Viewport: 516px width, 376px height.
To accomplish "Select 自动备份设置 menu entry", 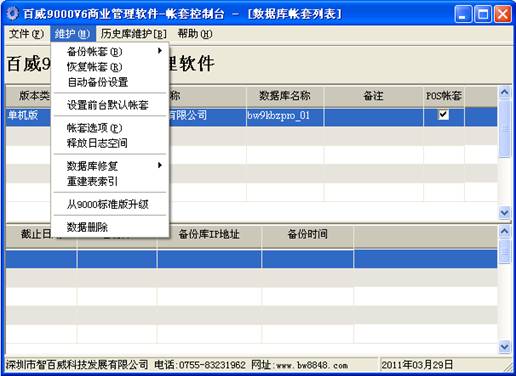I will (110, 82).
